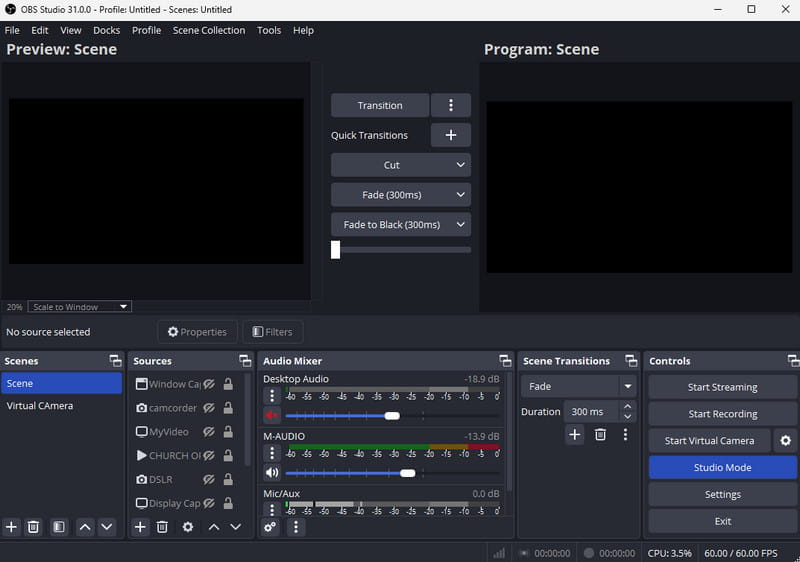Open advanced audio properties gears icon
The width and height of the screenshot is (800, 562).
tap(270, 527)
